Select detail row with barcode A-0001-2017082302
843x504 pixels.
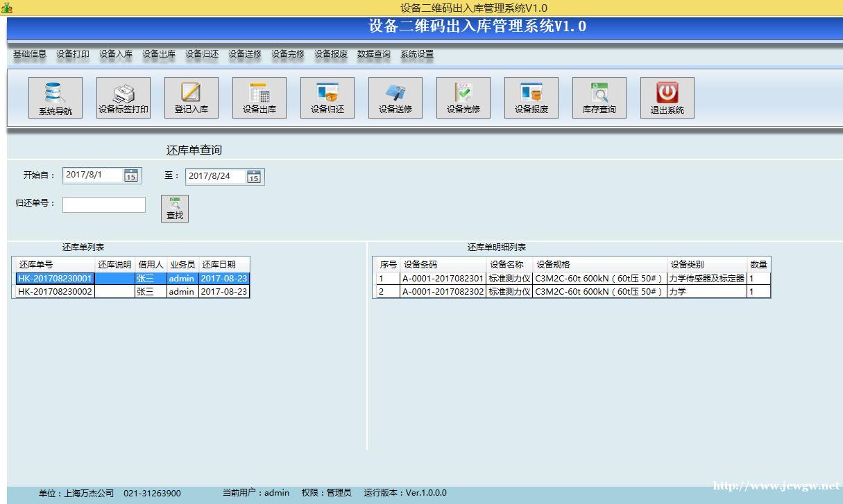tap(443, 292)
